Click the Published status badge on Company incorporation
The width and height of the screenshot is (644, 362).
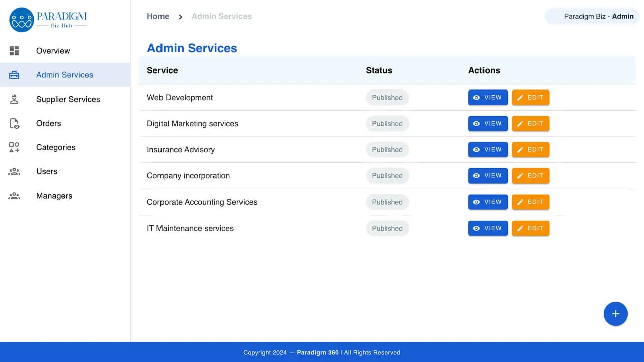click(387, 175)
